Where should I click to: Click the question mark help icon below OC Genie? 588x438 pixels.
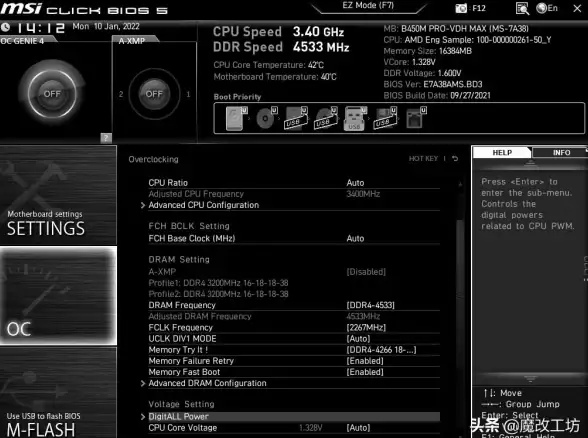pos(106,138)
